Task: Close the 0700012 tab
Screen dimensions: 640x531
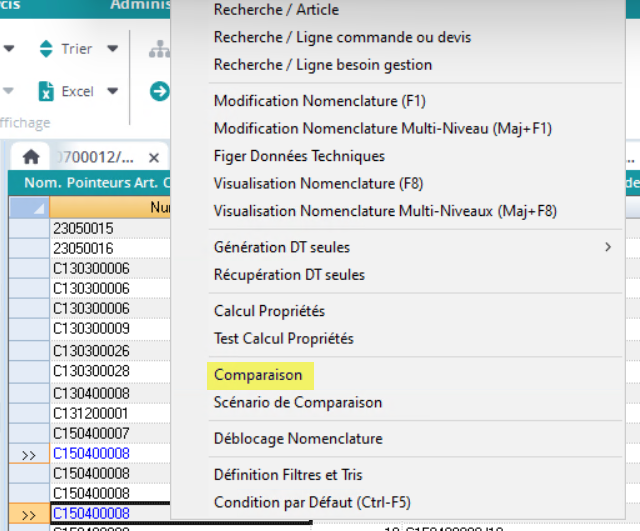Action: pos(154,158)
